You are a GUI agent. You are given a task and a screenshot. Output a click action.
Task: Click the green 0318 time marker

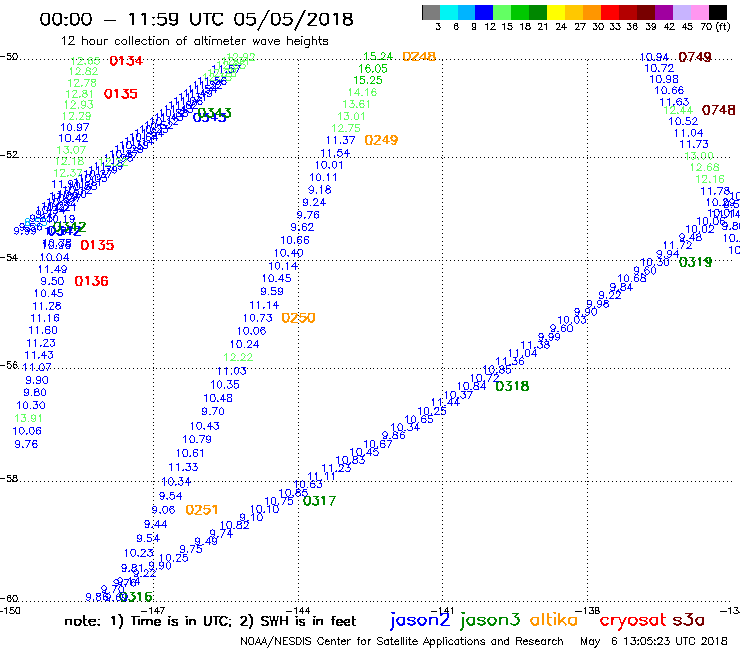click(513, 386)
